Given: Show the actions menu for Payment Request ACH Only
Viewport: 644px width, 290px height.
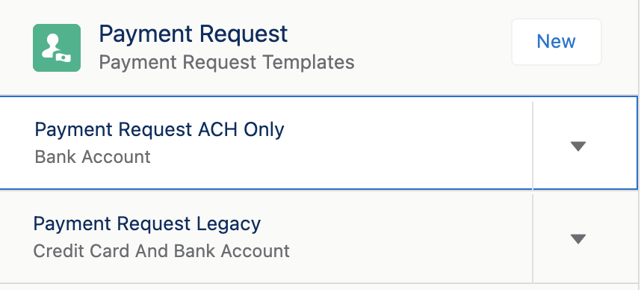Looking at the screenshot, I should click(x=578, y=146).
